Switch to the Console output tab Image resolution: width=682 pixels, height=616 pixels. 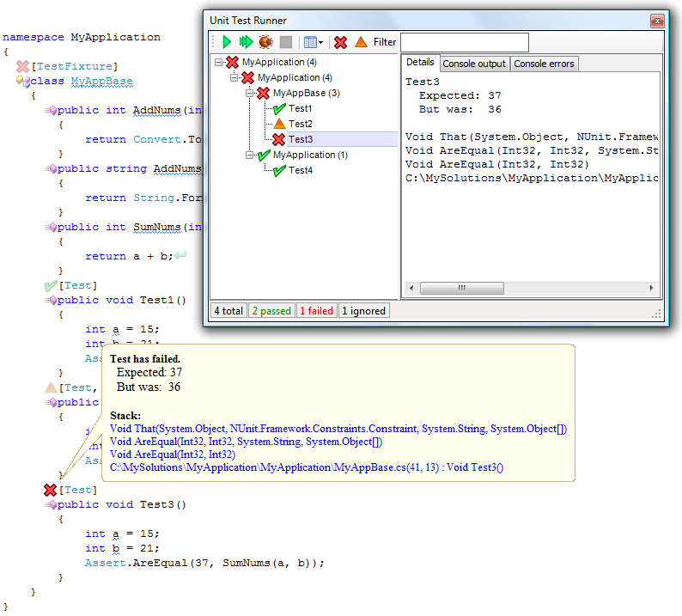coord(474,64)
